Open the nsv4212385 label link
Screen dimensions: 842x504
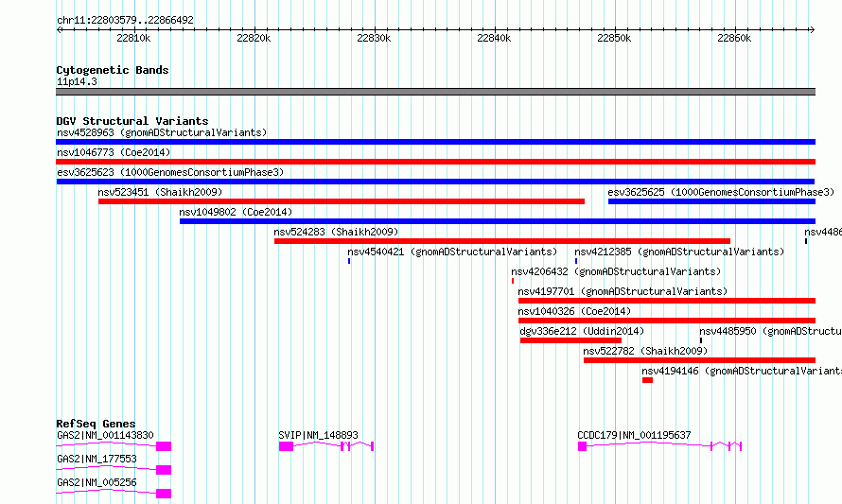tap(679, 252)
